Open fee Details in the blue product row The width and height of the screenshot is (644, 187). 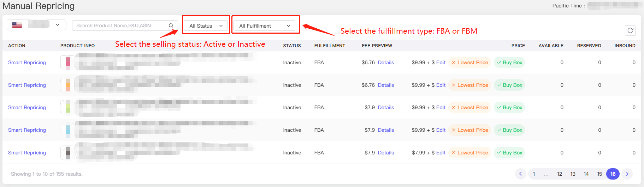tap(386, 130)
